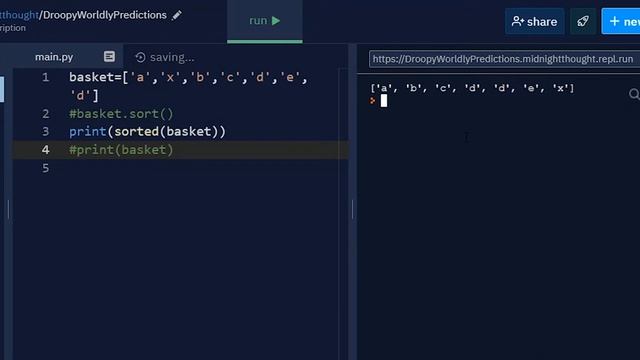This screenshot has height=360, width=640.
Task: Open the rocket deploy icon
Action: pyautogui.click(x=583, y=21)
